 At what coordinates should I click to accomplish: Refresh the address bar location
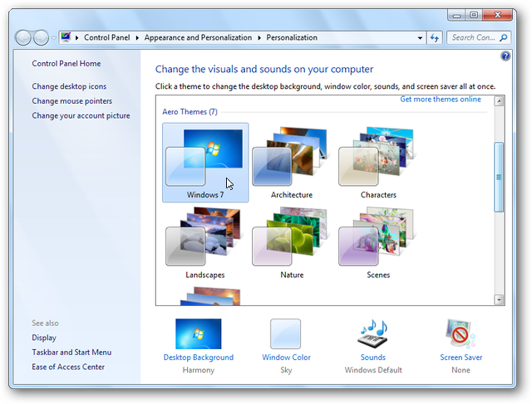tap(434, 38)
